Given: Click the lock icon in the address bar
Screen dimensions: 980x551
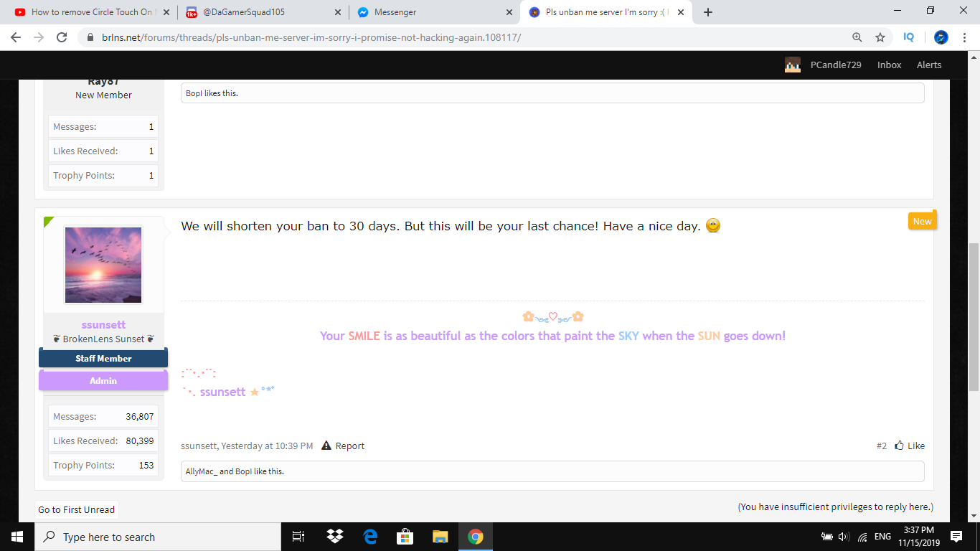Looking at the screenshot, I should point(90,37).
